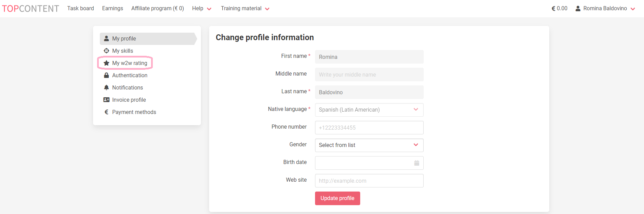Open the Help menu
Viewport: 644px width, 214px height.
(x=201, y=8)
